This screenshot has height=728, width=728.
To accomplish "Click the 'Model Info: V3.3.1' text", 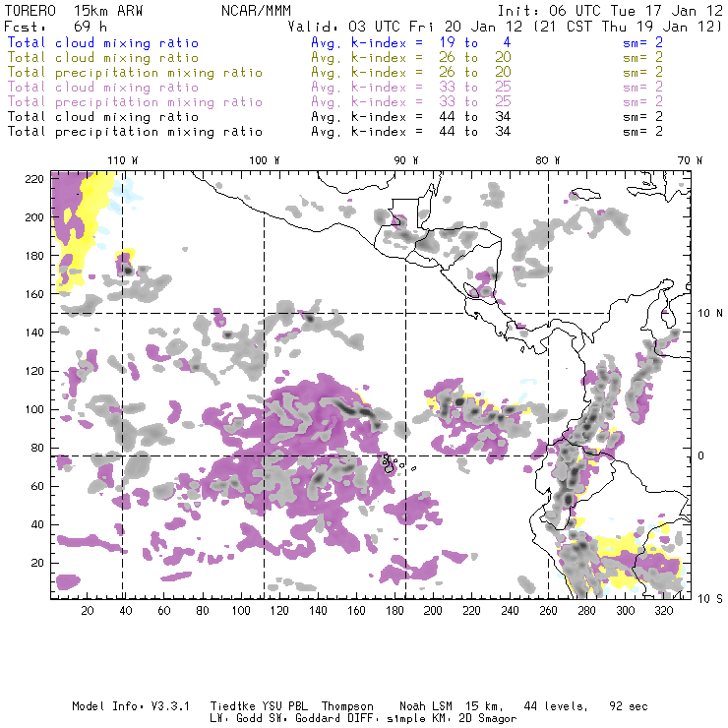I will 131,706.
